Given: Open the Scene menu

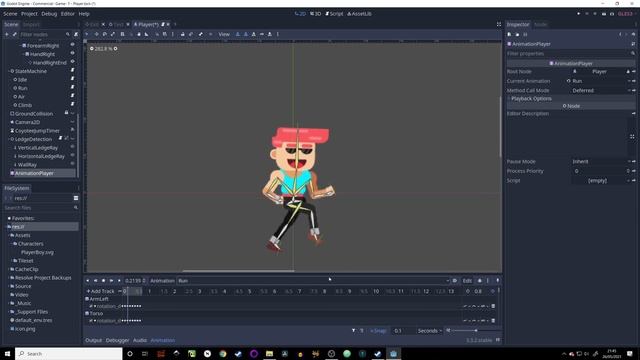Looking at the screenshot, I should click(10, 14).
